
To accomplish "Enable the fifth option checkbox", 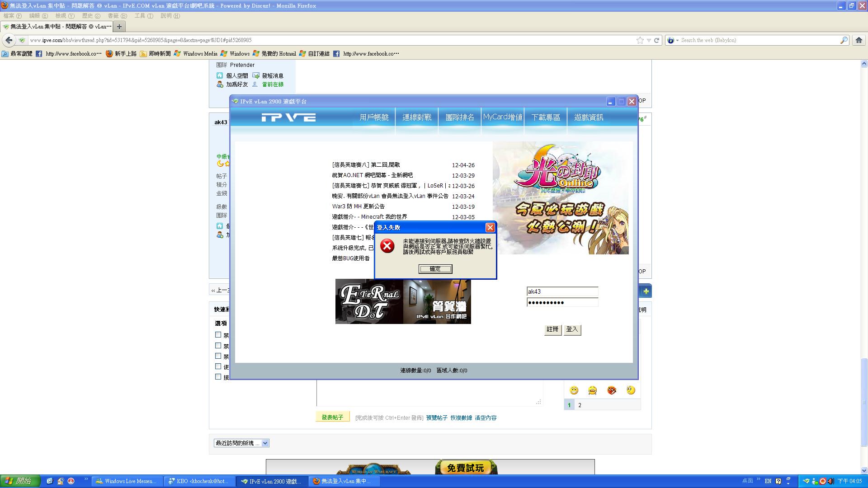I will 218,377.
